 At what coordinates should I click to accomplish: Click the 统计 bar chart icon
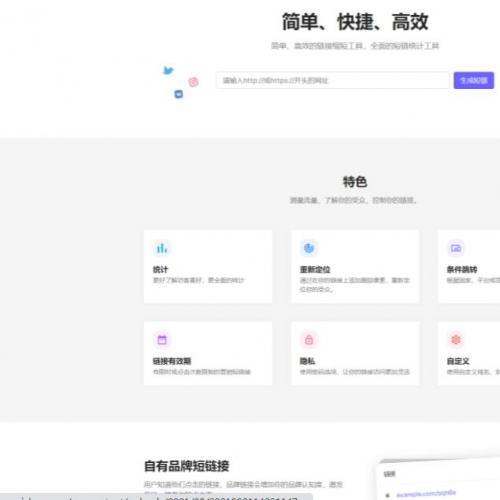(162, 248)
